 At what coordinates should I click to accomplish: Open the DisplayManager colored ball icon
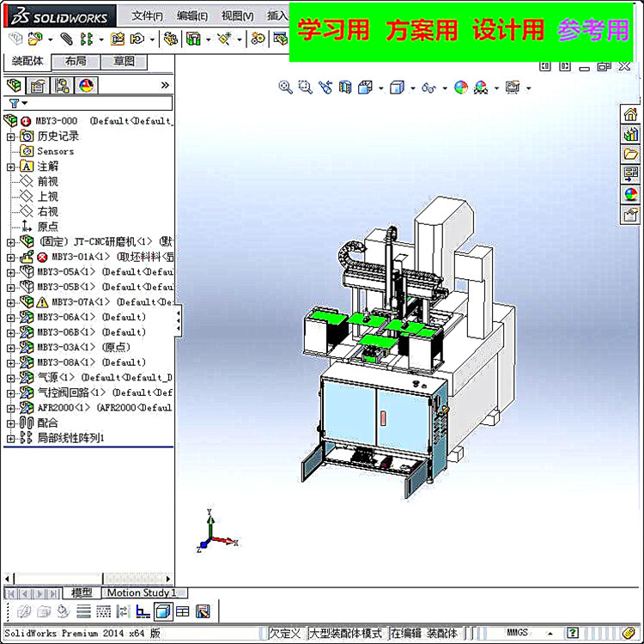pyautogui.click(x=86, y=85)
